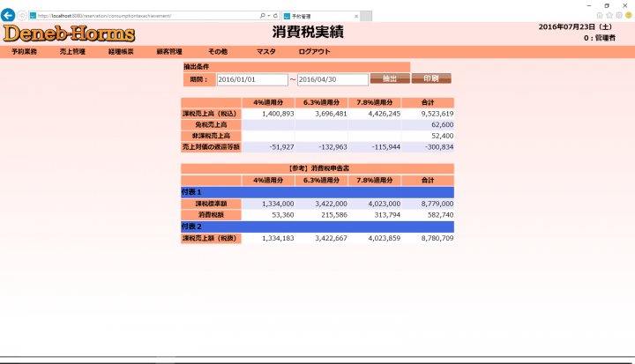
Task: Click the value 215,586
Action: click(334, 215)
